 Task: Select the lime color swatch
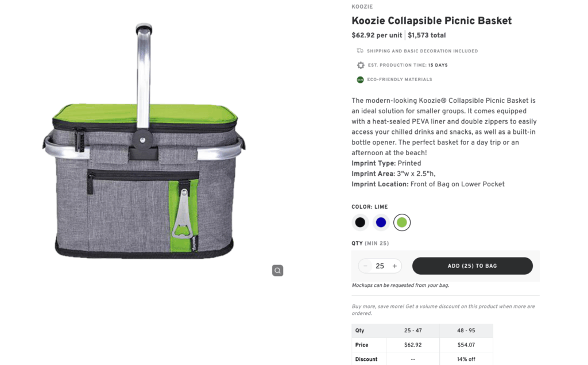point(401,222)
